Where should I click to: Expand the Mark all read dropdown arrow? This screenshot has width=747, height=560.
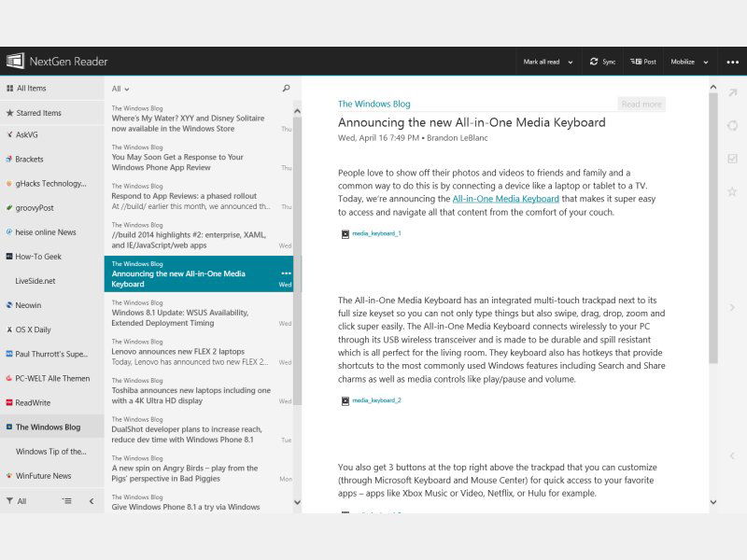click(571, 62)
